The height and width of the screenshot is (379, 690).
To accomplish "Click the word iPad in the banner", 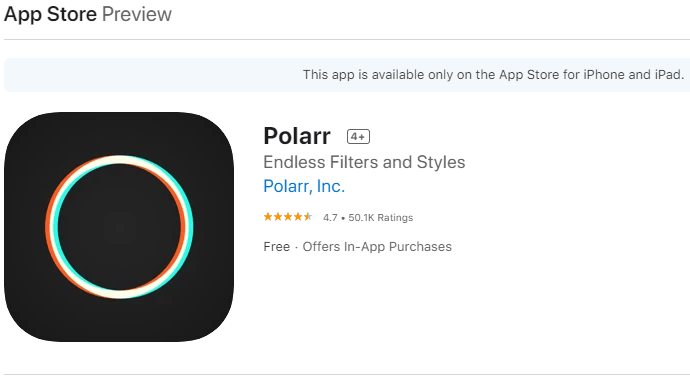I will click(x=669, y=74).
